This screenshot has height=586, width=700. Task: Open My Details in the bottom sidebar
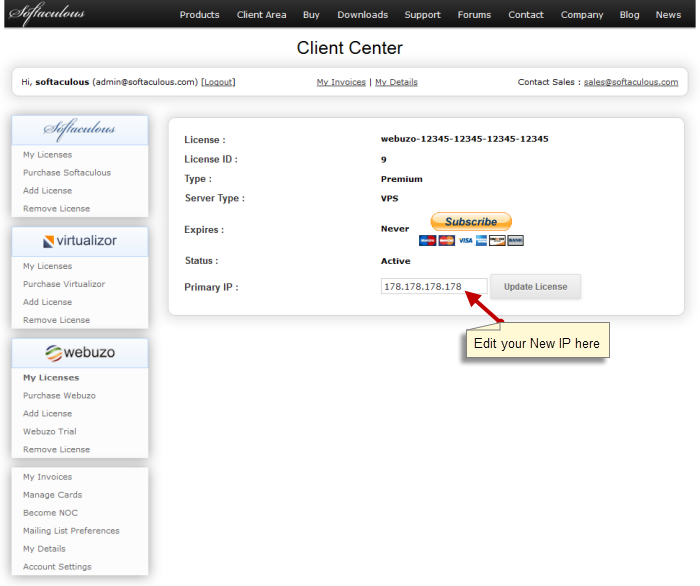[44, 549]
